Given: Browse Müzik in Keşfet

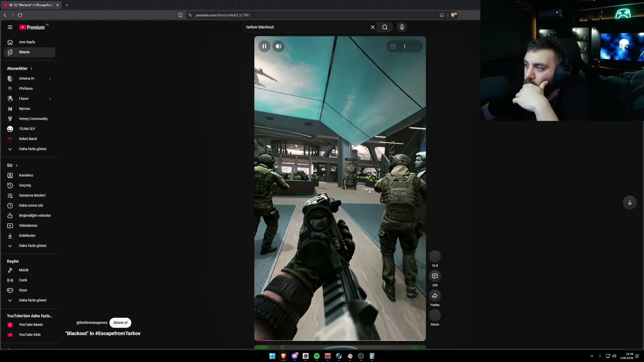Looking at the screenshot, I should (30, 270).
